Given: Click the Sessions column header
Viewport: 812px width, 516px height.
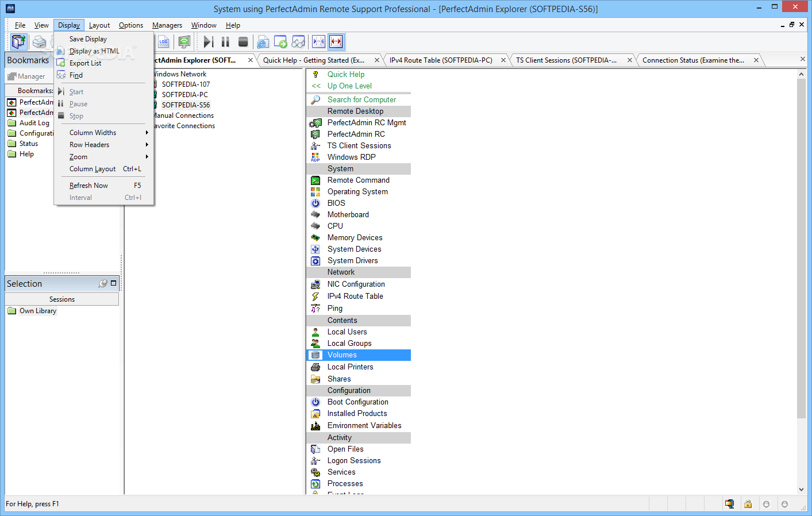Looking at the screenshot, I should [x=62, y=299].
